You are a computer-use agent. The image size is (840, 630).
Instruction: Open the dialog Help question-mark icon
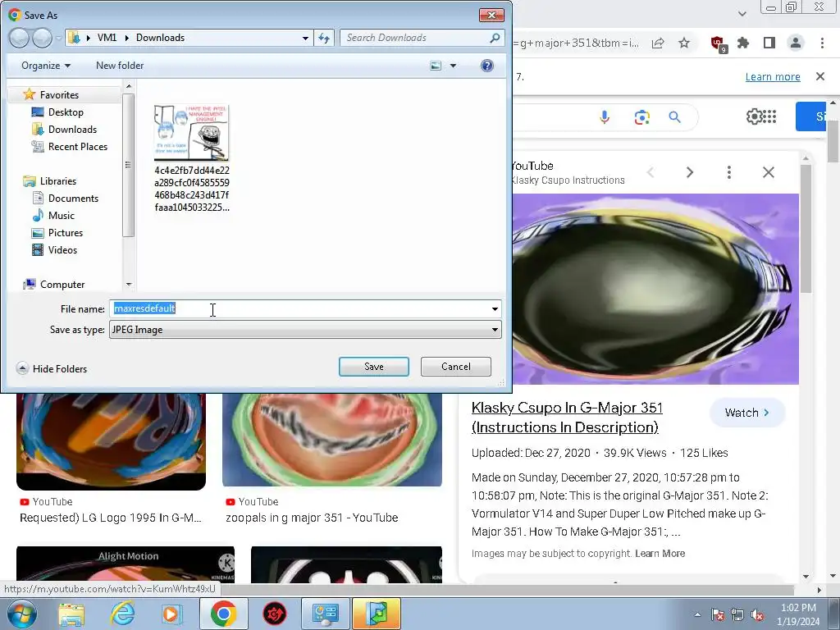click(487, 66)
